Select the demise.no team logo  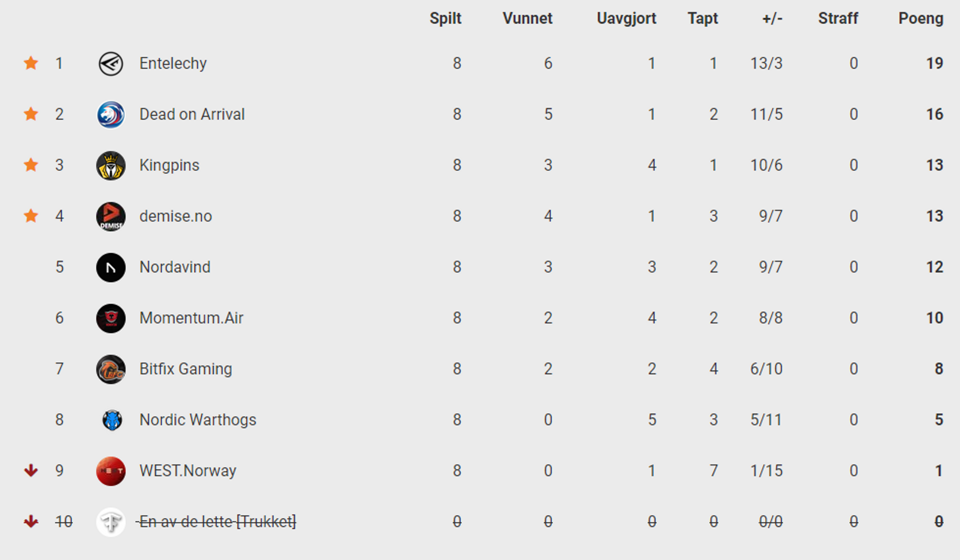[x=111, y=216]
